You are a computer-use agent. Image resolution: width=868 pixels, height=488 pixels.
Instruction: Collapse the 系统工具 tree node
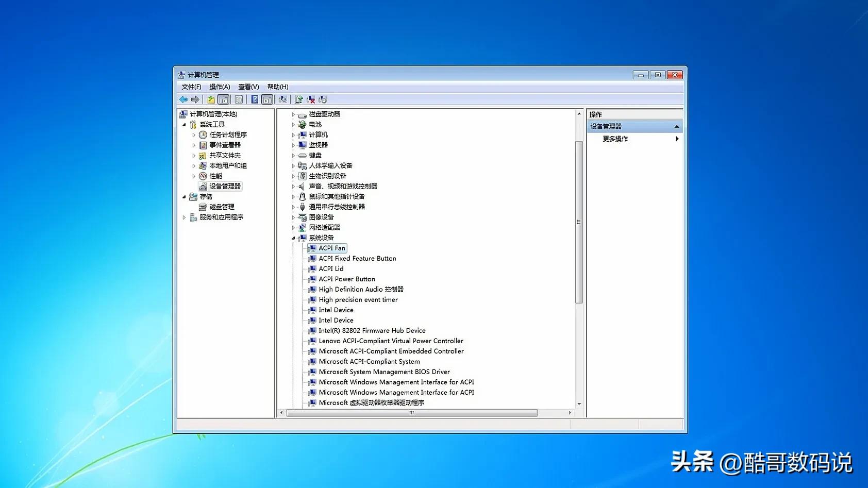tap(184, 125)
